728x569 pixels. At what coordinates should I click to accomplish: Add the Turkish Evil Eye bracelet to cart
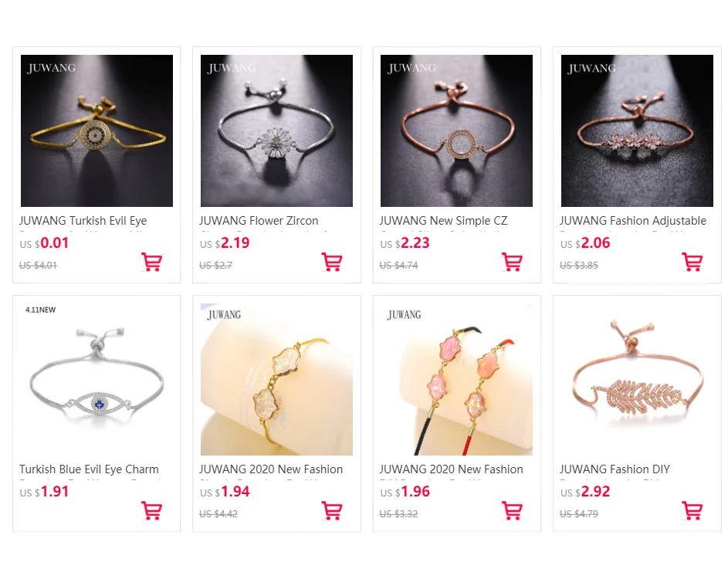(151, 262)
